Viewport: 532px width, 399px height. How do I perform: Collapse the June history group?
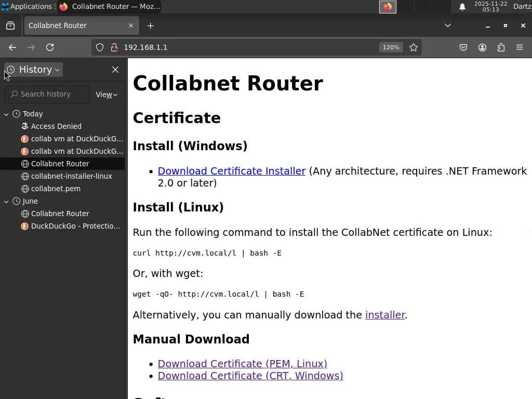6,201
